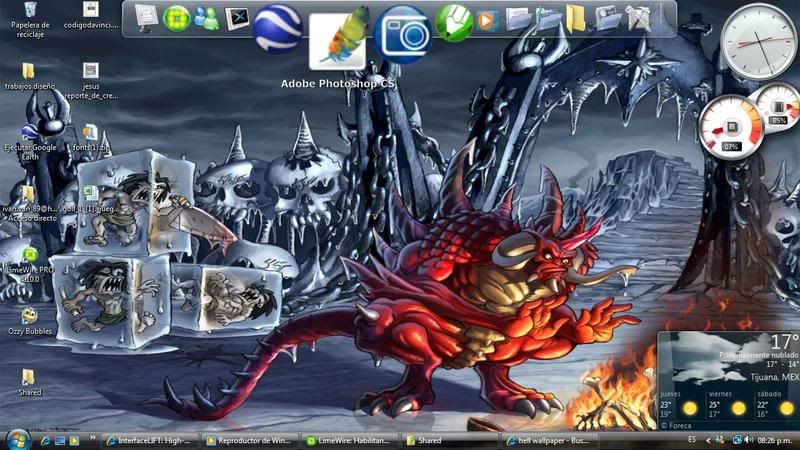Image resolution: width=800 pixels, height=450 pixels.
Task: Click Show Desktop in Quick Launch
Action: point(60,440)
